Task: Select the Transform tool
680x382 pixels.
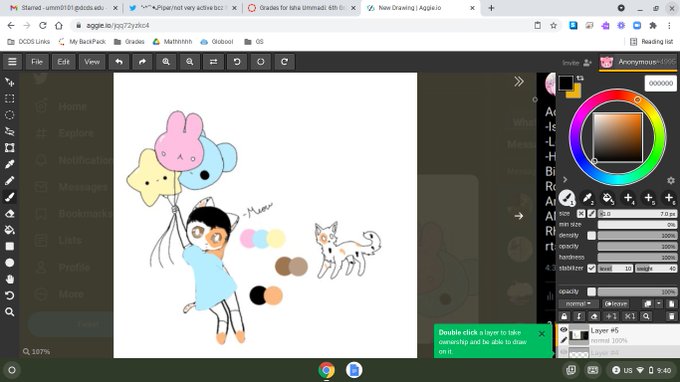Action: click(10, 148)
